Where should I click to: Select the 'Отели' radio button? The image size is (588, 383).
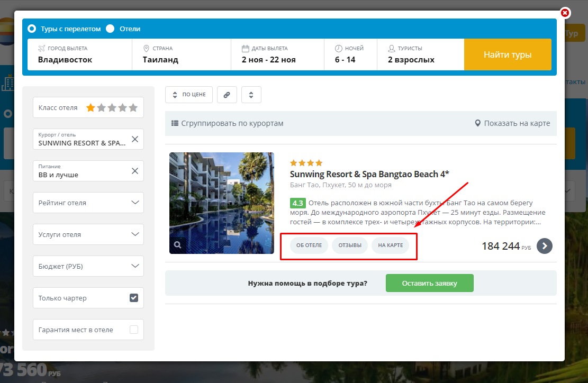[110, 29]
